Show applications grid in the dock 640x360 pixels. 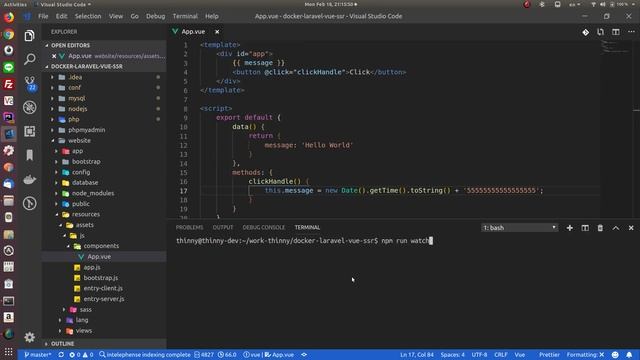pos(9,351)
